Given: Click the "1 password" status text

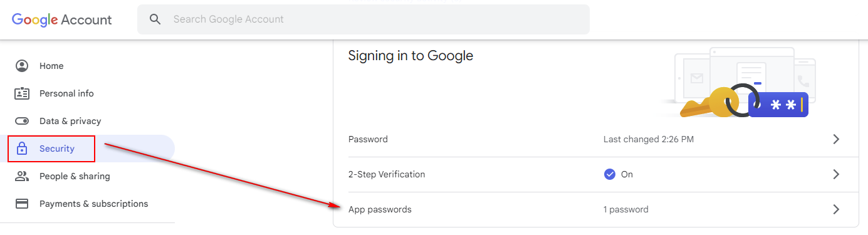Looking at the screenshot, I should [625, 209].
